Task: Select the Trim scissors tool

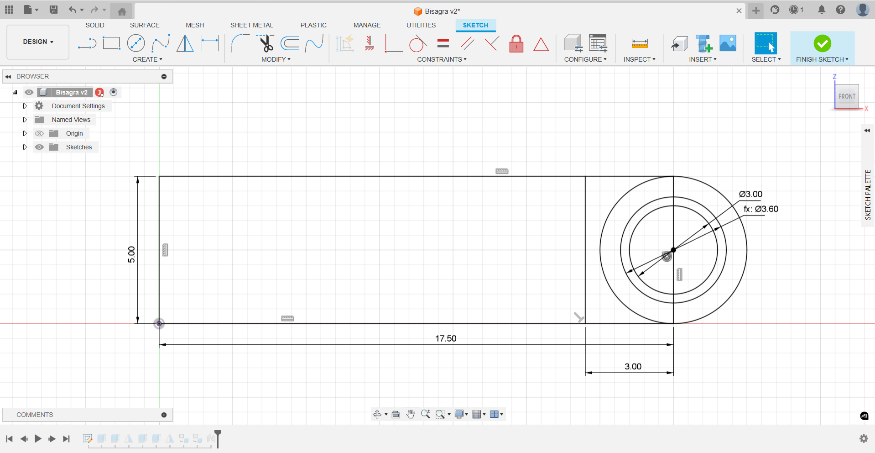Action: click(266, 43)
